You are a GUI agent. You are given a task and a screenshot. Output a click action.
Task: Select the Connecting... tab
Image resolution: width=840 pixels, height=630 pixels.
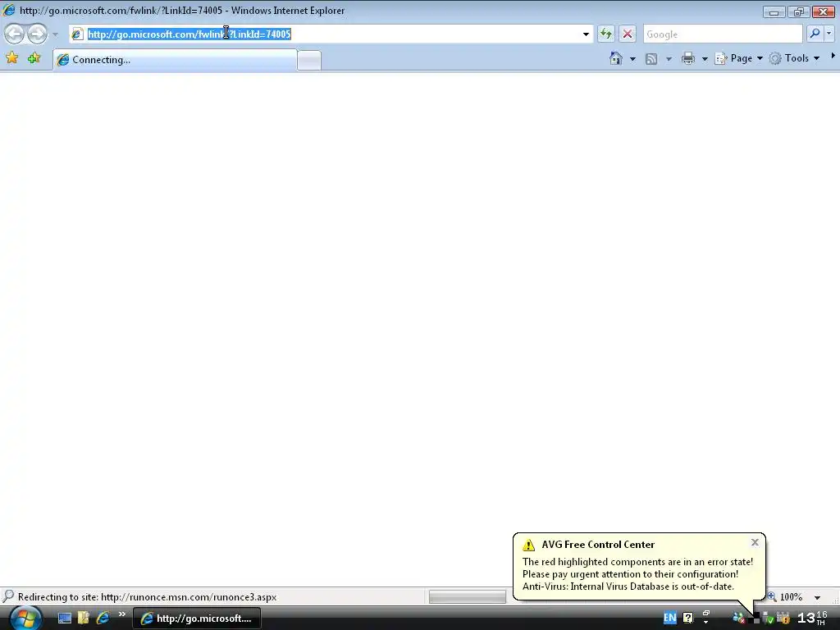pos(175,60)
